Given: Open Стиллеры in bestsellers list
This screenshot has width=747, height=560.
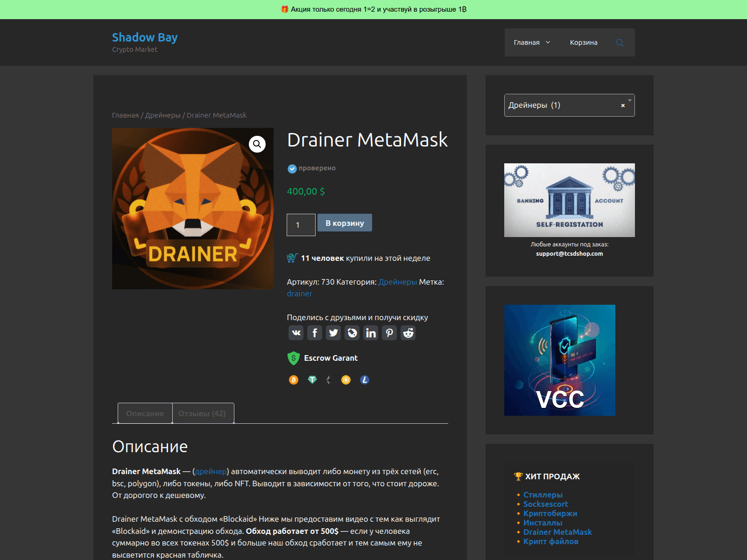Looking at the screenshot, I should (x=543, y=495).
